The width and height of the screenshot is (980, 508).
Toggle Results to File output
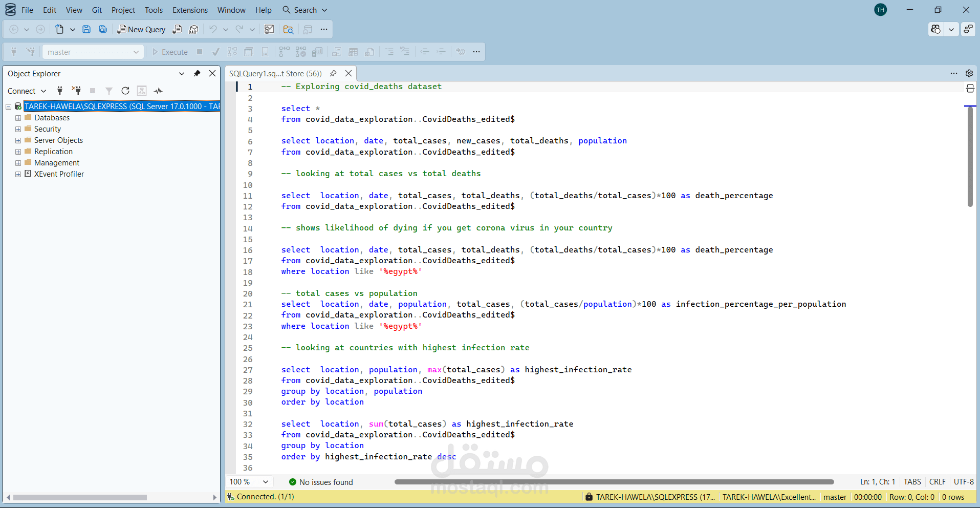pyautogui.click(x=369, y=52)
